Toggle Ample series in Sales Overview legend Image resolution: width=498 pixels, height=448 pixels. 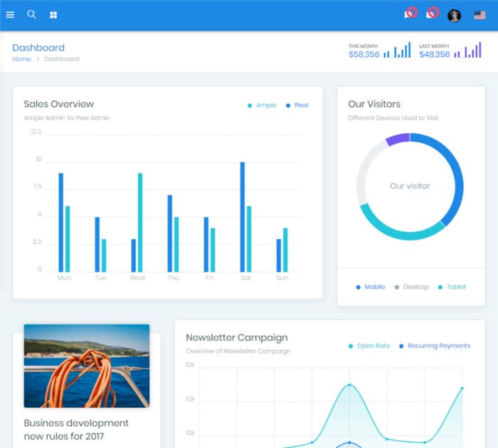(262, 105)
